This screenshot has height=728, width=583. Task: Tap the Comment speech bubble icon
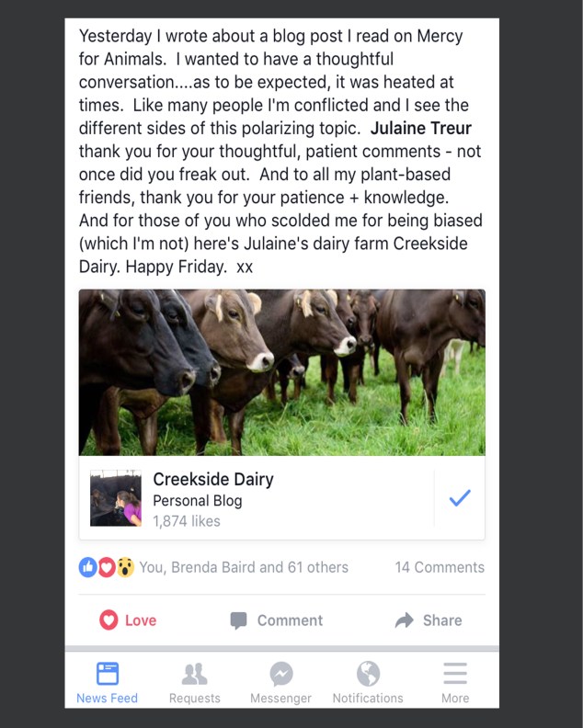pyautogui.click(x=238, y=620)
